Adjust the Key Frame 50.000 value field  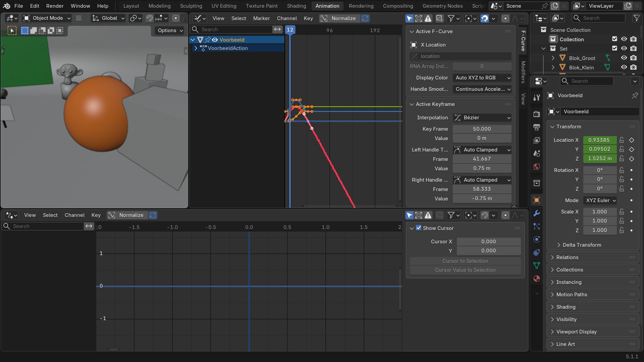click(482, 129)
